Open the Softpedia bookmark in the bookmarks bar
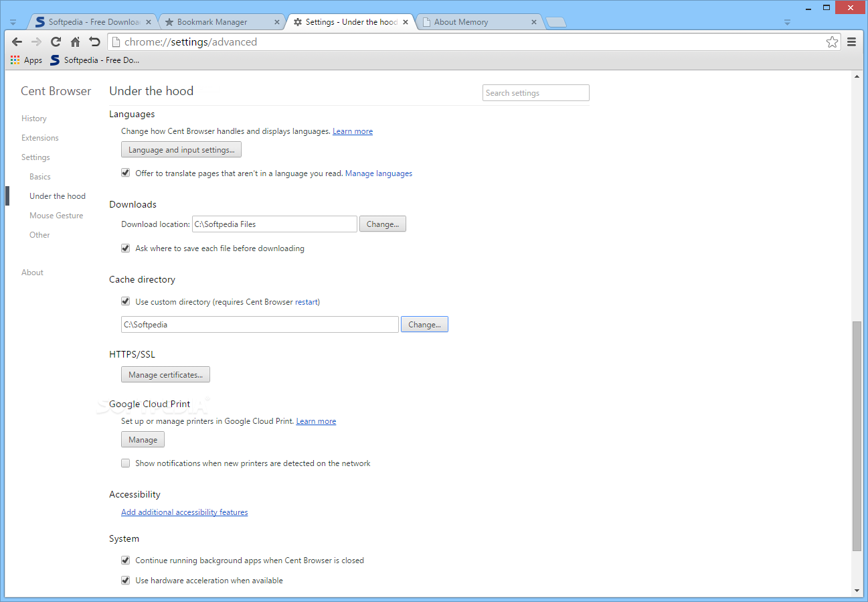Image resolution: width=868 pixels, height=602 pixels. click(x=95, y=60)
